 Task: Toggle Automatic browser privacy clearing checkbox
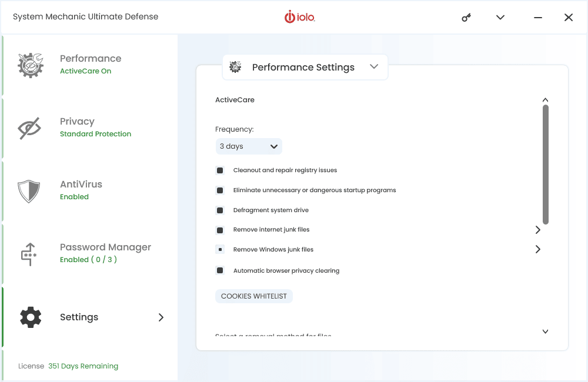220,270
